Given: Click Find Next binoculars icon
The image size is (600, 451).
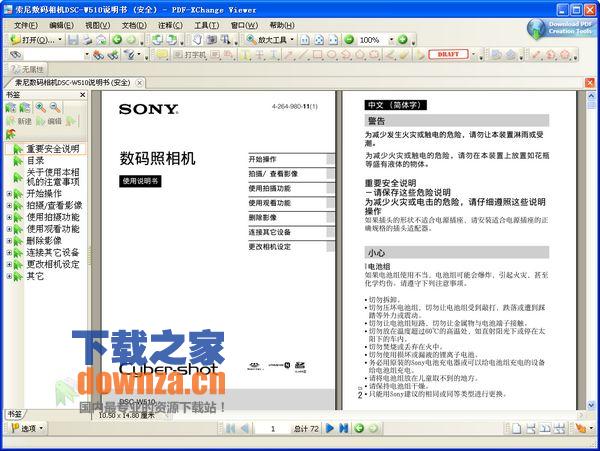Looking at the screenshot, I should pos(113,55).
